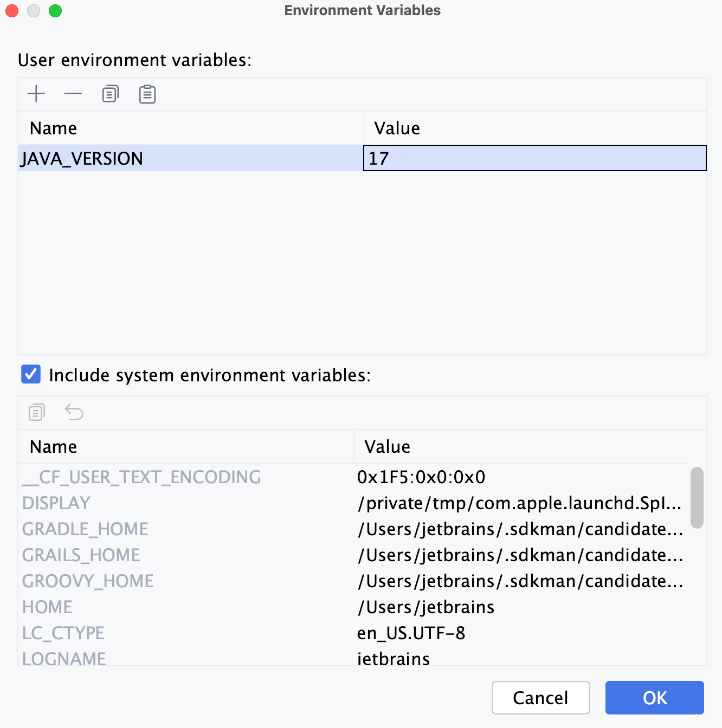Paste environment variables from clipboard
Screen dimensions: 722x728
(147, 93)
